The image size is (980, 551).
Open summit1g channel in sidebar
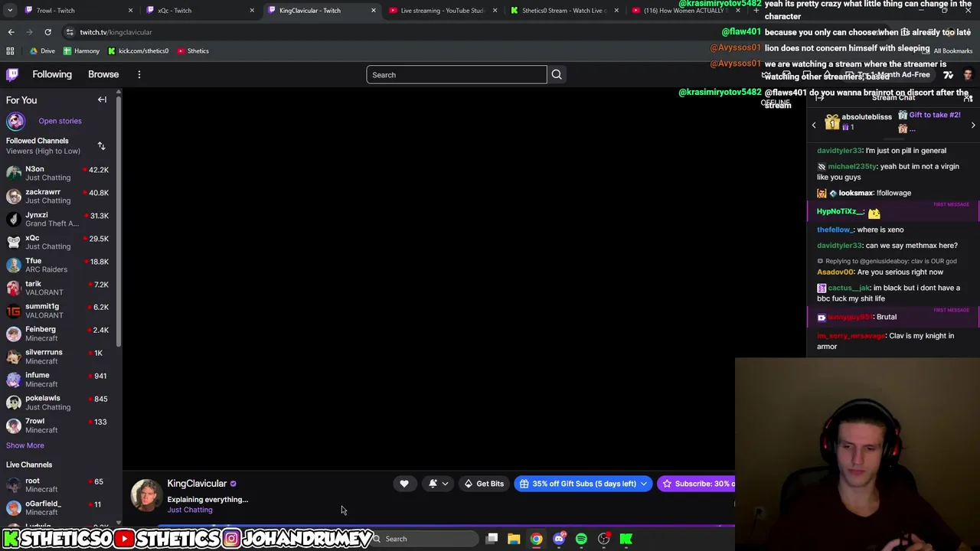[58, 311]
